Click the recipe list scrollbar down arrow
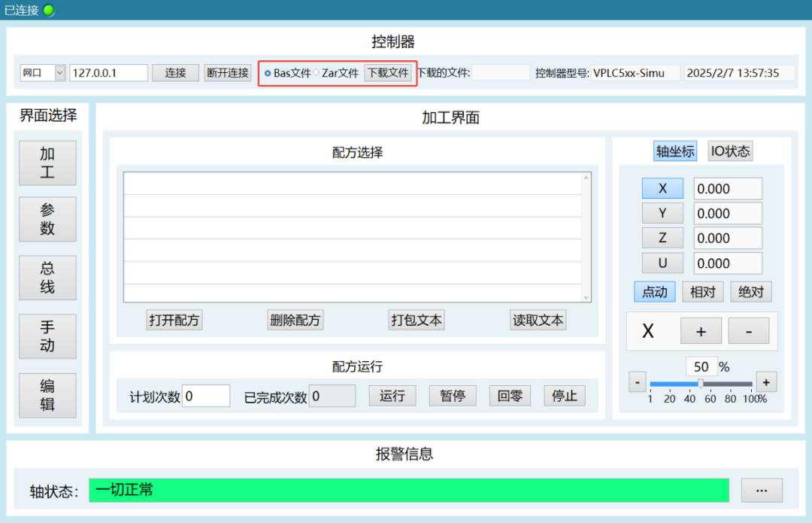812x523 pixels. pyautogui.click(x=586, y=297)
